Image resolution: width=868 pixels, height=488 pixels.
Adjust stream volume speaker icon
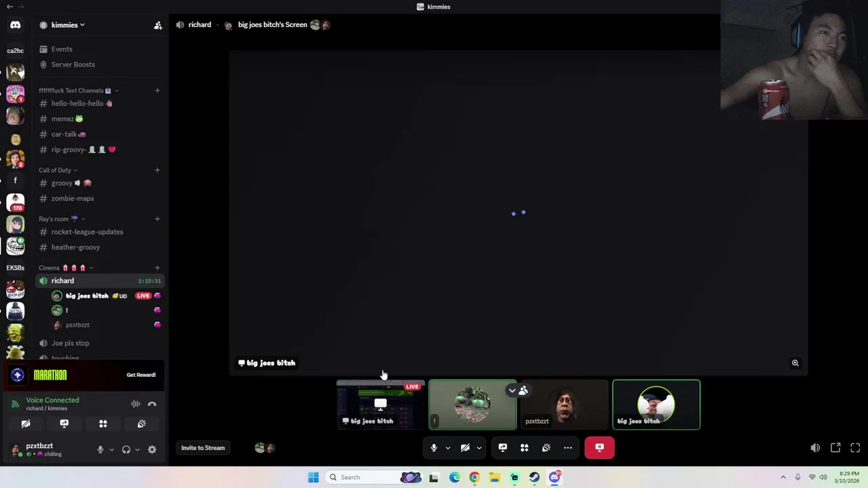coord(815,448)
